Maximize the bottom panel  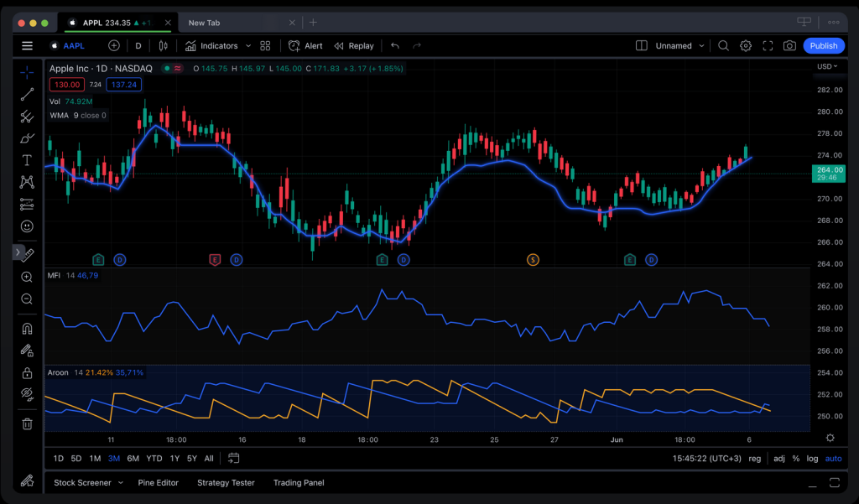coord(835,483)
